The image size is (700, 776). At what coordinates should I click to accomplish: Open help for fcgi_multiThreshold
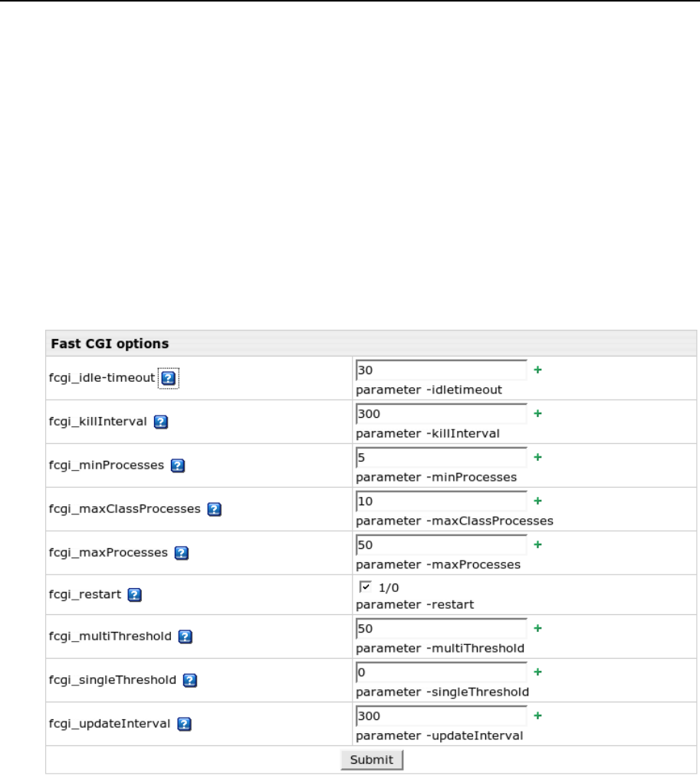click(185, 636)
